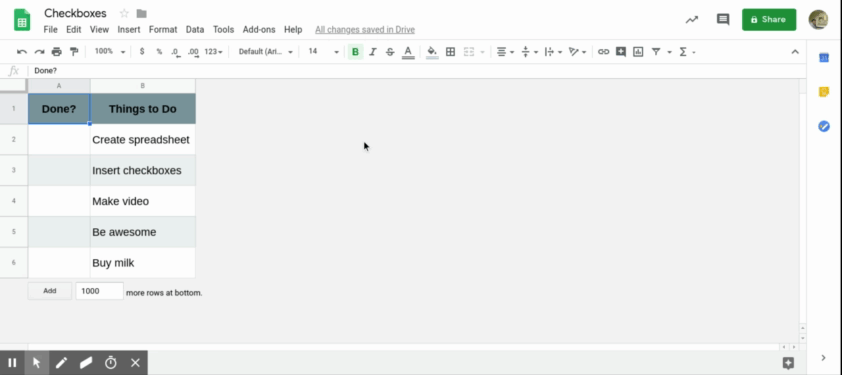The height and width of the screenshot is (375, 842).
Task: Format as percent icon
Action: [x=159, y=52]
